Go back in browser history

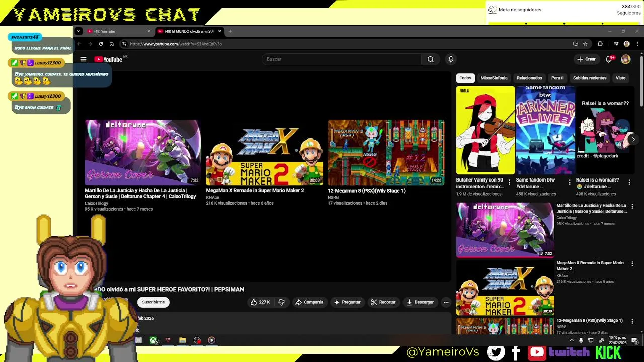click(79, 44)
